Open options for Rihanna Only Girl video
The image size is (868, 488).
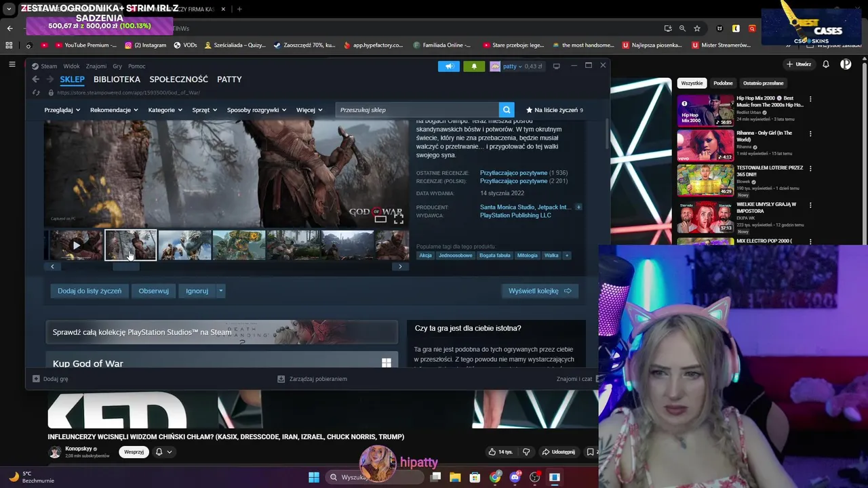(810, 134)
